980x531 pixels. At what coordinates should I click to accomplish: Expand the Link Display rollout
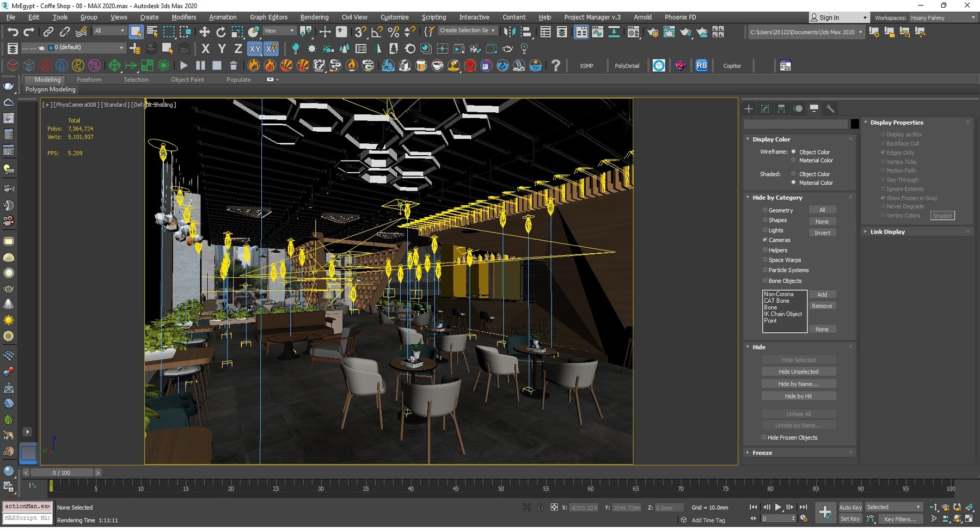[x=866, y=231]
